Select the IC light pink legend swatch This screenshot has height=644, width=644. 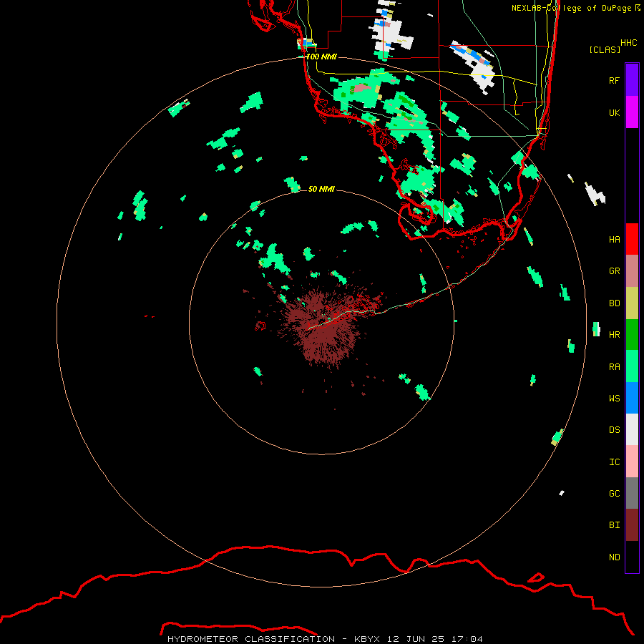[632, 462]
